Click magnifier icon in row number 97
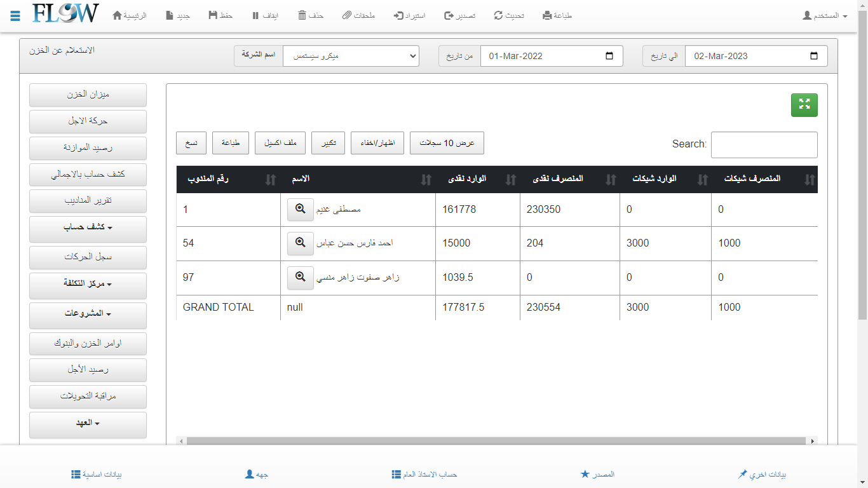Viewport: 868px width, 488px height. pyautogui.click(x=300, y=277)
